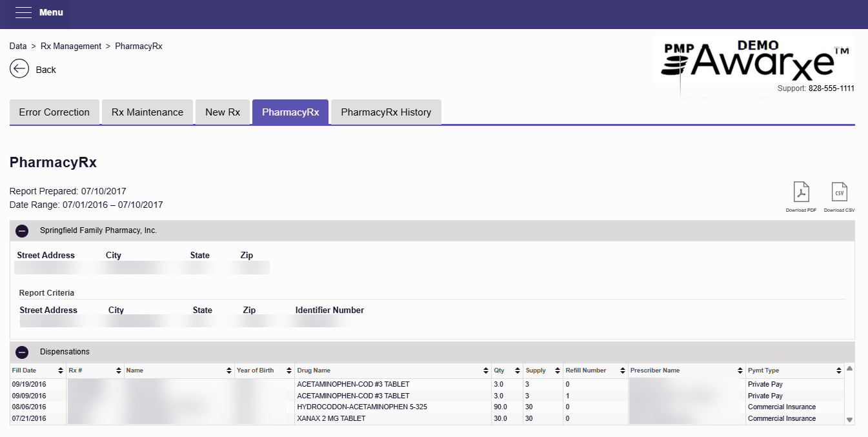This screenshot has width=868, height=437.
Task: Click XANAX 2 MG TABLET drug name
Action: tap(331, 418)
